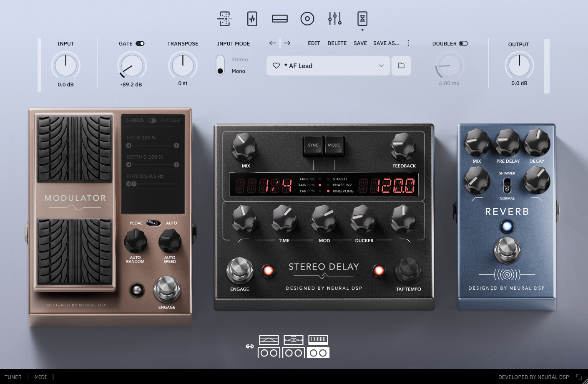Toggle the Reverb pedal footswitch
Image resolution: width=588 pixels, height=384 pixels.
click(507, 250)
